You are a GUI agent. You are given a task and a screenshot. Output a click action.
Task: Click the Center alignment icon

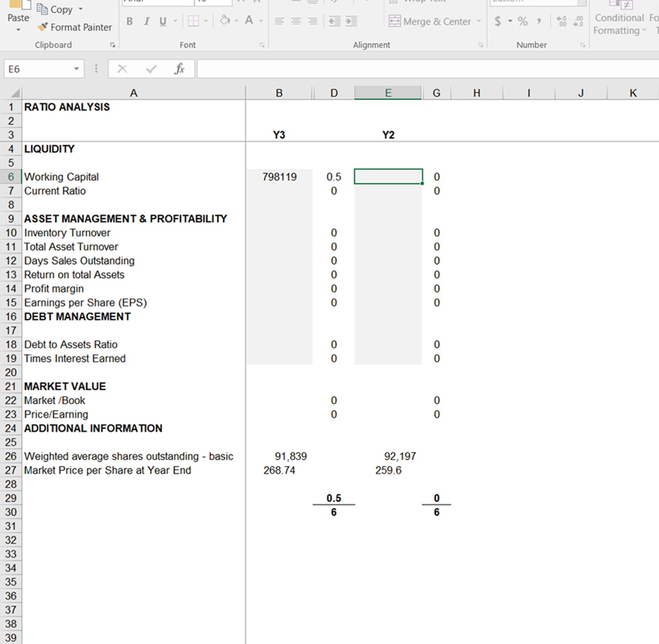click(295, 21)
